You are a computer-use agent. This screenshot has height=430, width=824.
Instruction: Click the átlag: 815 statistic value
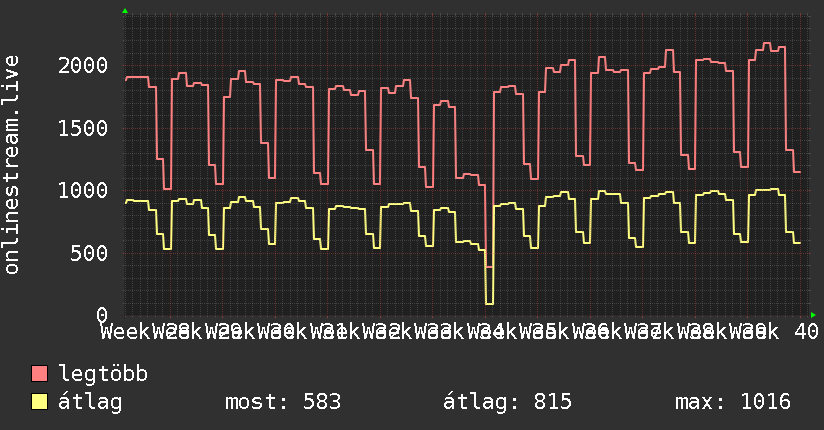point(507,402)
